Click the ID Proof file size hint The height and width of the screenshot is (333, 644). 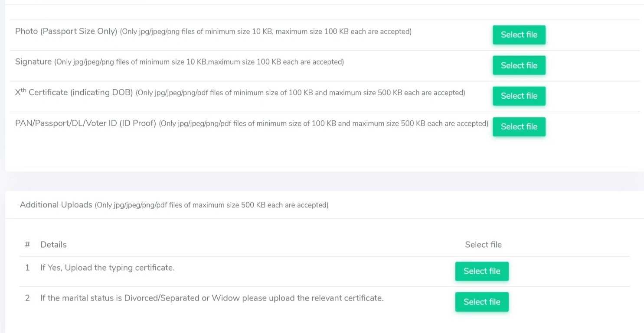(x=324, y=123)
